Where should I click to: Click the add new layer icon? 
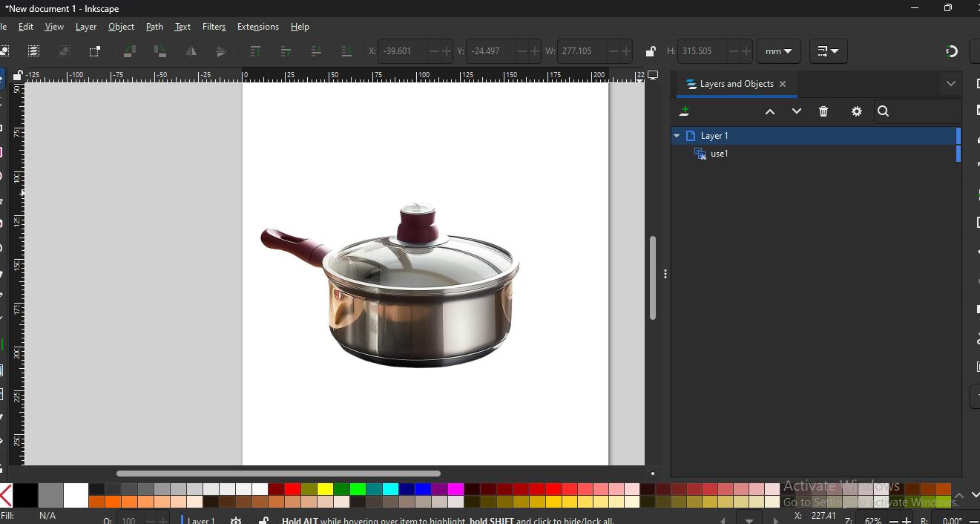[684, 111]
